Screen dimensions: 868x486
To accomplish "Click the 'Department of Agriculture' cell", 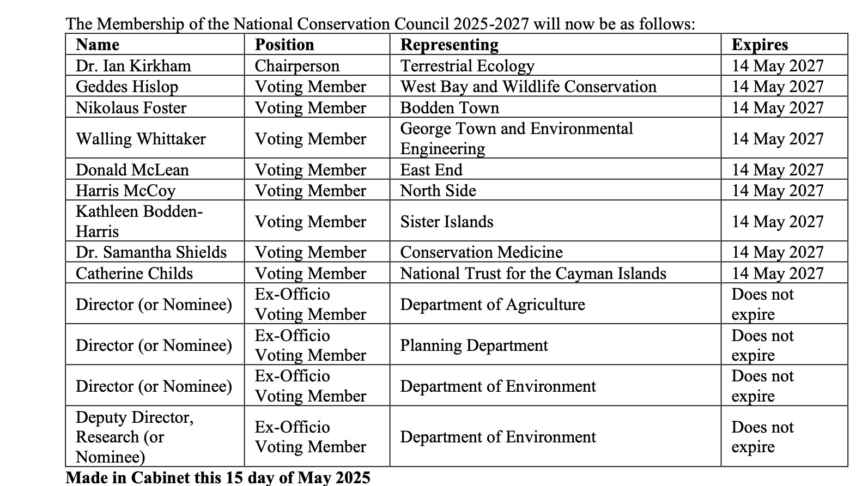I will point(493,304).
